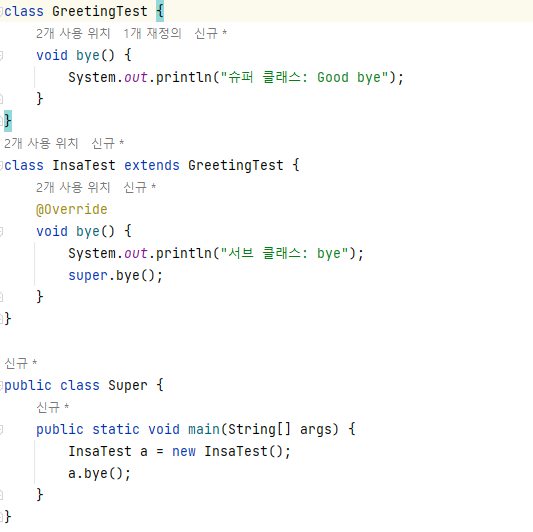Click 'println' in the 슈퍼 클래스 print statement
This screenshot has height=532, width=533.
click(x=184, y=78)
